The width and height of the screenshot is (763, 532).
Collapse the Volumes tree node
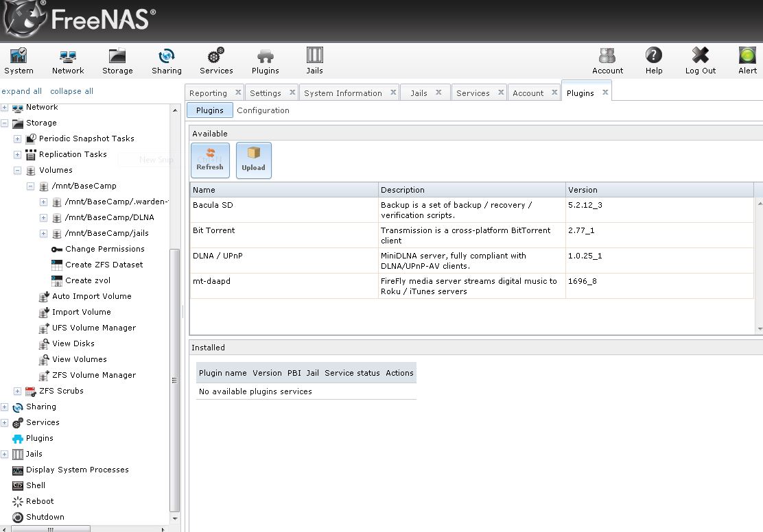pyautogui.click(x=18, y=170)
